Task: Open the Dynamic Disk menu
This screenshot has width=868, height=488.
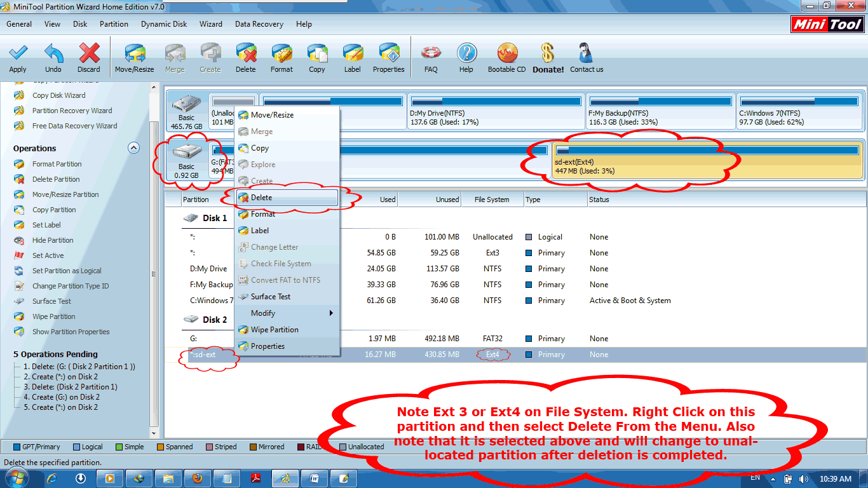Action: [164, 24]
